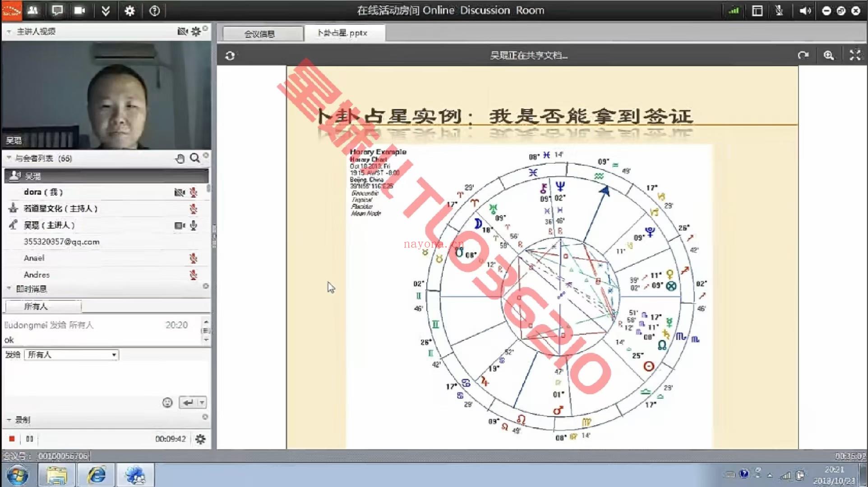
Task: Click the camera icon for 吴琨 (主讲人)
Action: click(180, 225)
